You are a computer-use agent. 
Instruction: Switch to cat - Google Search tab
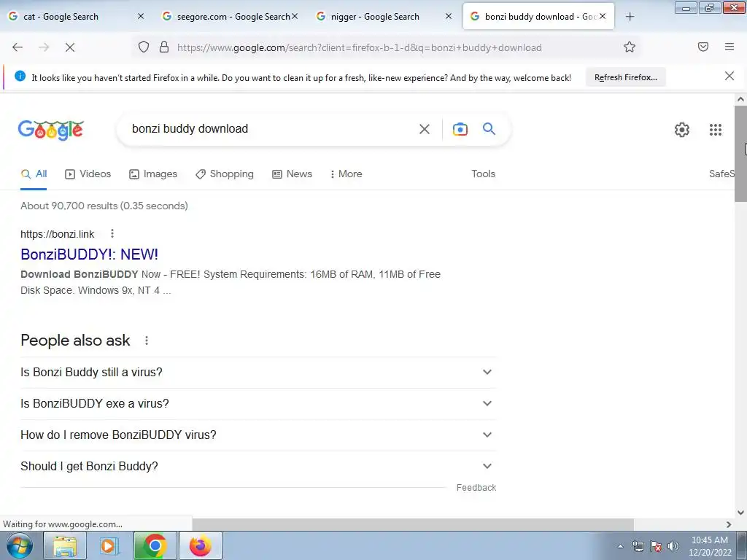[x=76, y=17]
